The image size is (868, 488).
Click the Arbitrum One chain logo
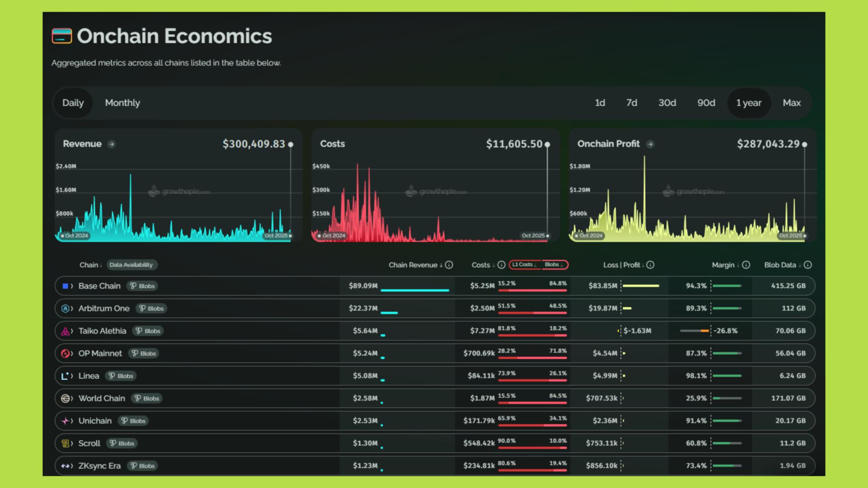[65, 309]
